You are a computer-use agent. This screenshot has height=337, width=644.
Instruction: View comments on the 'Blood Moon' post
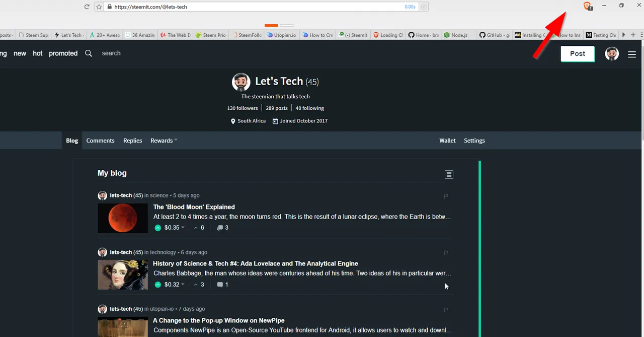[222, 228]
